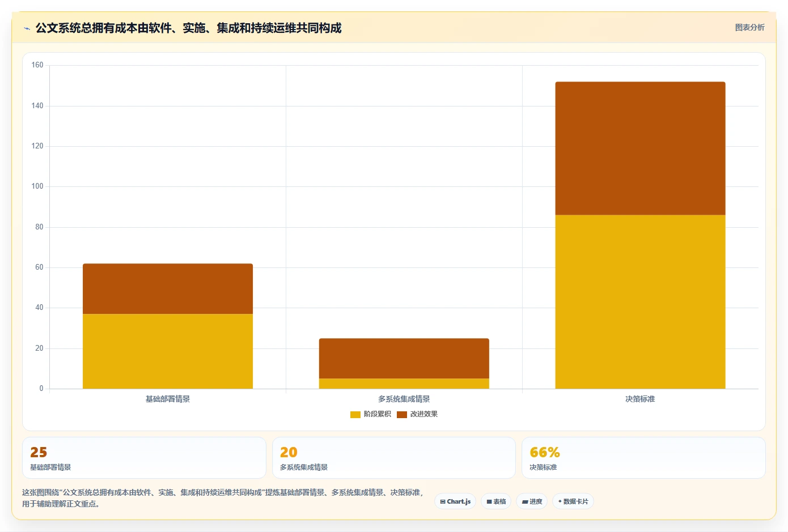The width and height of the screenshot is (788, 532).
Task: Open the data card showing 20
Action: click(394, 458)
